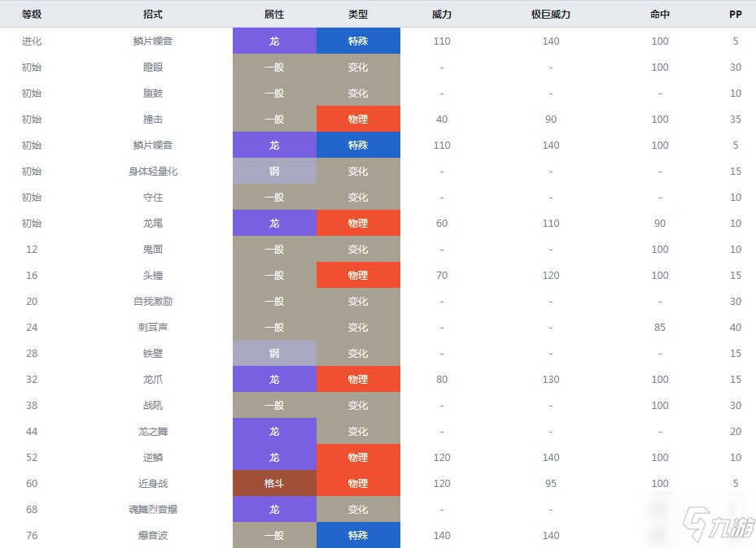Click the 极巨威力 column header
The height and width of the screenshot is (548, 756).
(551, 15)
